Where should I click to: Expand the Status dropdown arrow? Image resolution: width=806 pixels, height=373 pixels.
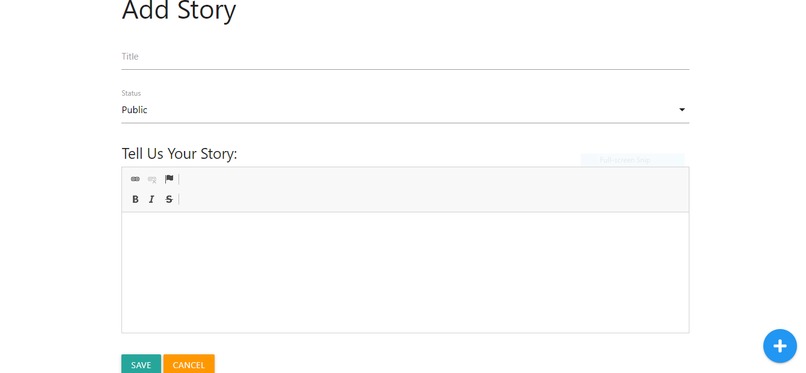pos(682,109)
